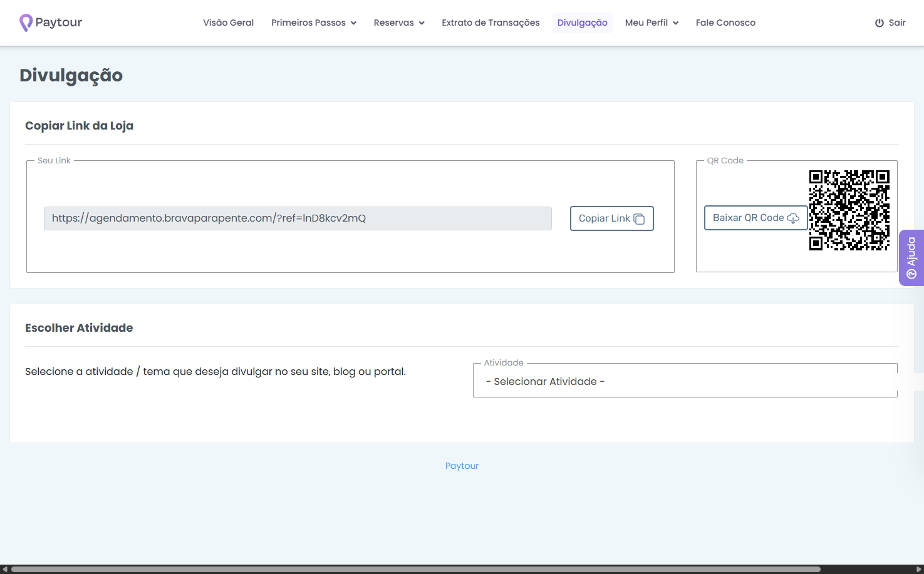Click the 'Selecione a atividade / tema' instruction text
This screenshot has width=924, height=574.
[215, 372]
